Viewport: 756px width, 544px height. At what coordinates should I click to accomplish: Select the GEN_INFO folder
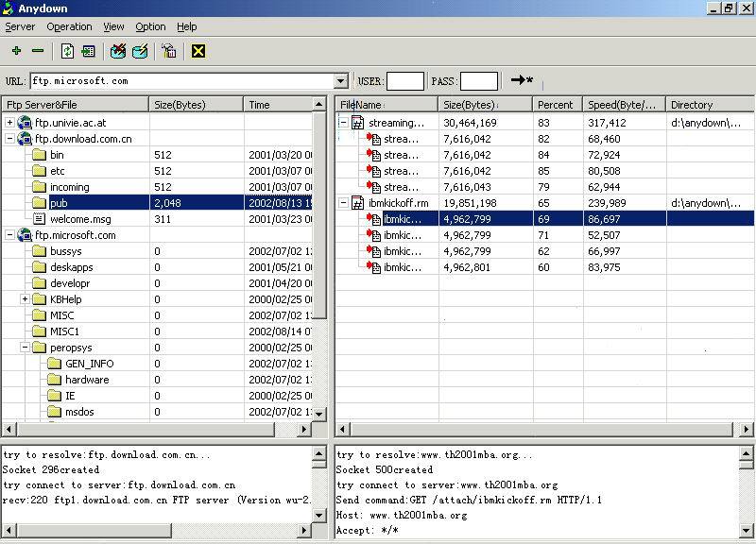click(90, 364)
